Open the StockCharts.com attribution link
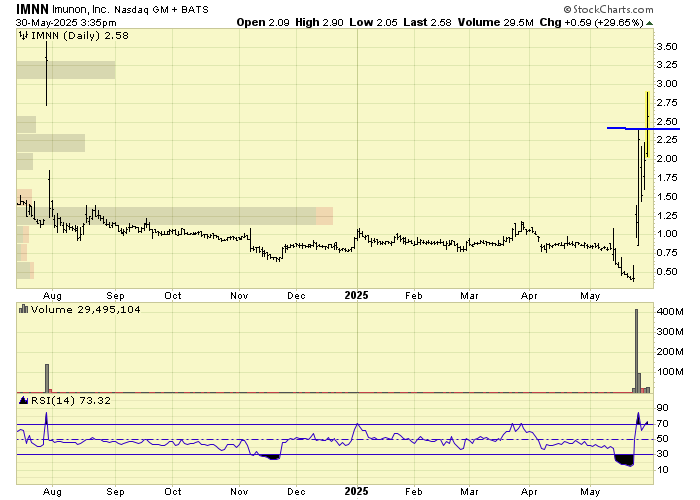Image resolution: width=700 pixels, height=500 pixels. 612,9
